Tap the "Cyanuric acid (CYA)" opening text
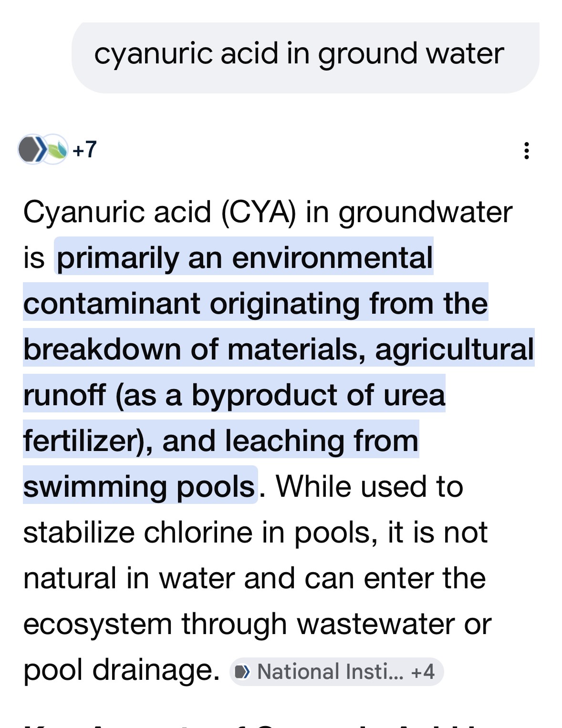This screenshot has width=562, height=728. [159, 212]
